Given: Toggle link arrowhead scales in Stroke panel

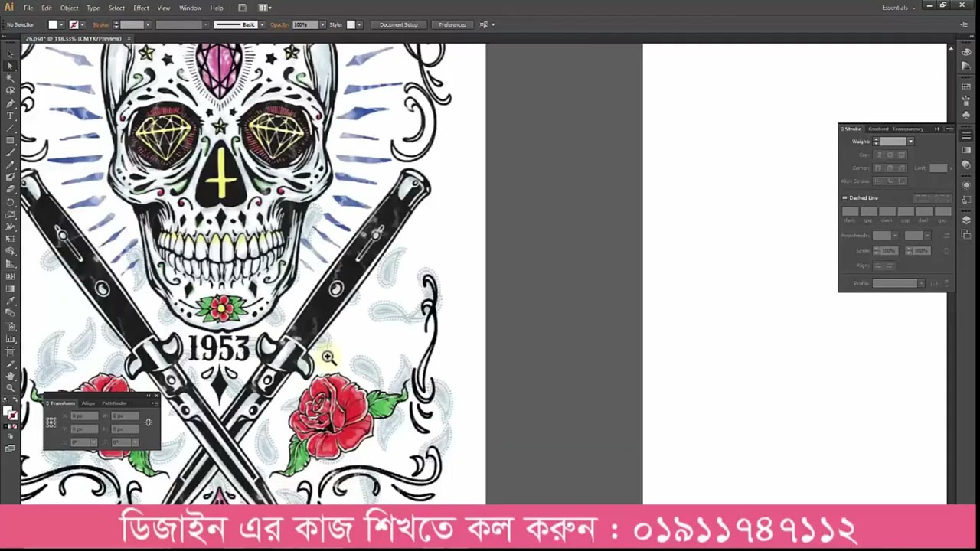Looking at the screenshot, I should (x=946, y=250).
